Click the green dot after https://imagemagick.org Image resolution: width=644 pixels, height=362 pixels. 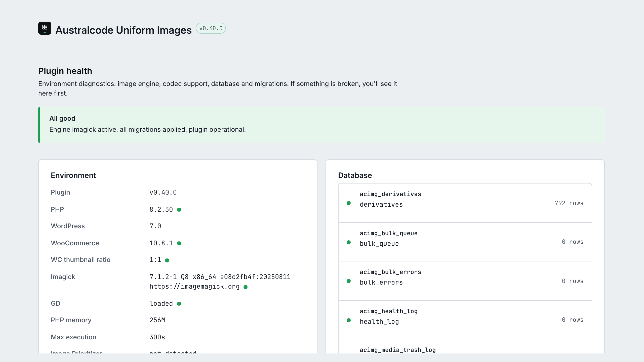pos(246,287)
